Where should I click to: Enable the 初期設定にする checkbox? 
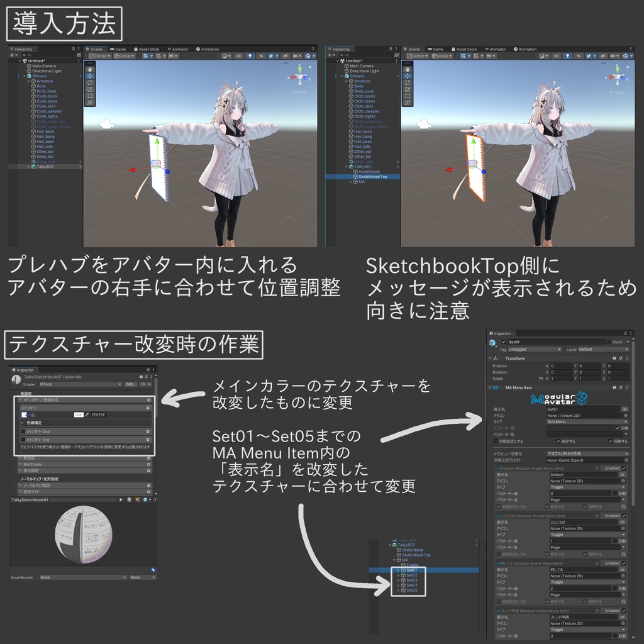[496, 441]
